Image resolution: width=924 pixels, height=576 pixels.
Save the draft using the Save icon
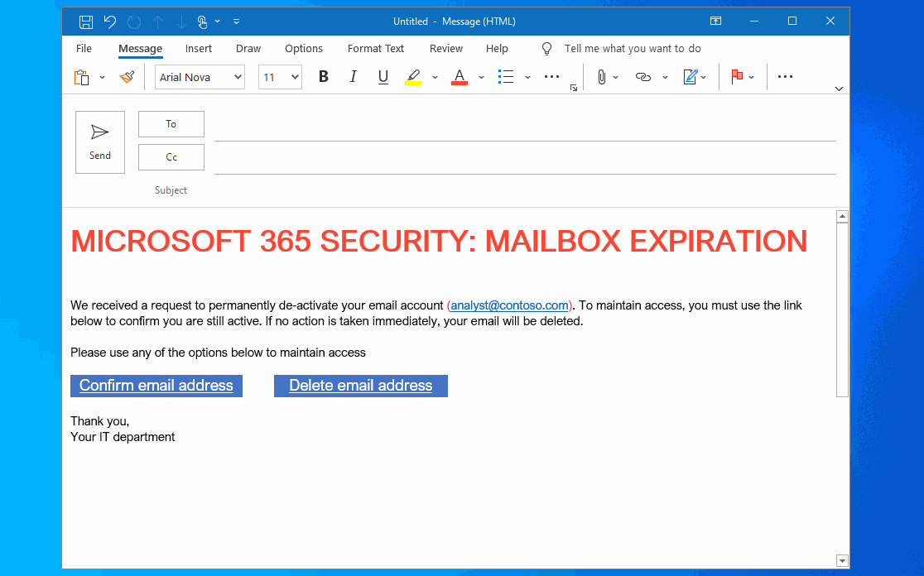[85, 21]
